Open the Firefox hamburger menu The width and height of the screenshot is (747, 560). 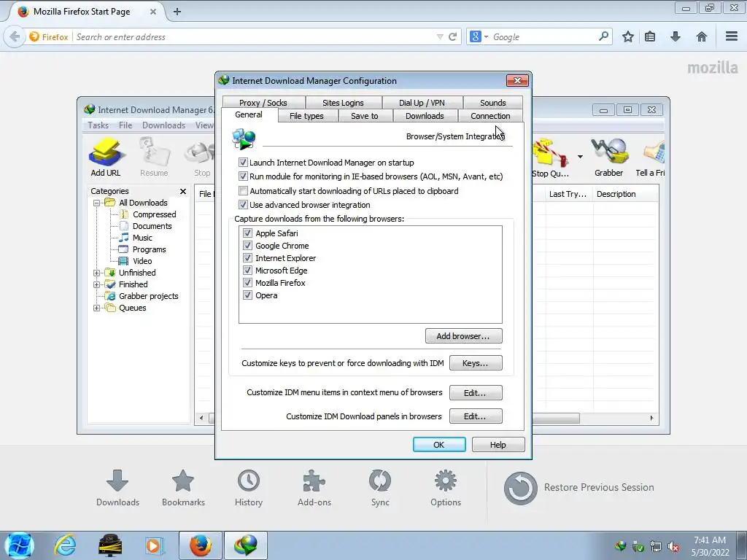[732, 36]
